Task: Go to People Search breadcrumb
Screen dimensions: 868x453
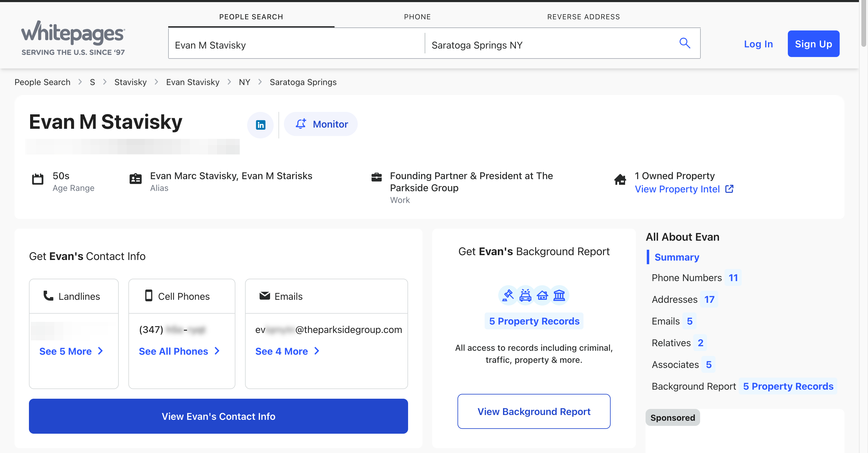Action: pos(42,82)
